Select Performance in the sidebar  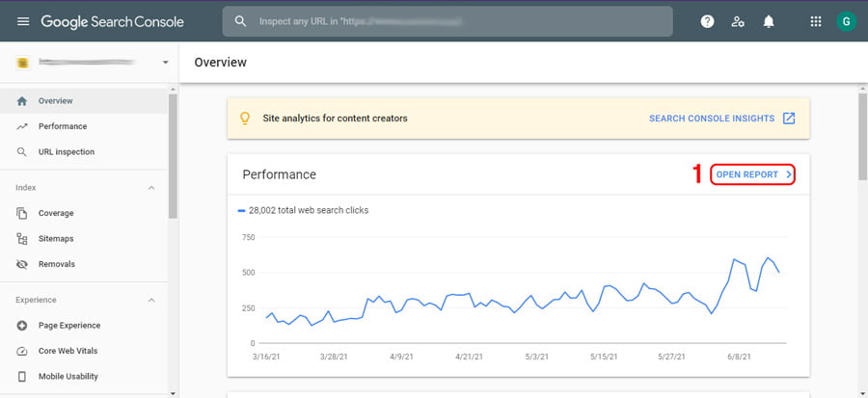coord(84,126)
